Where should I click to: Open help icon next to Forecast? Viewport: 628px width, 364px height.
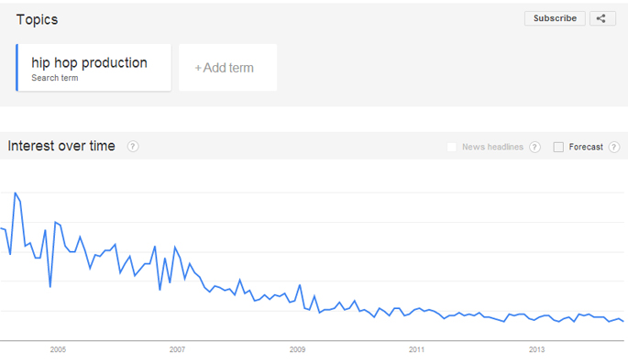click(614, 147)
